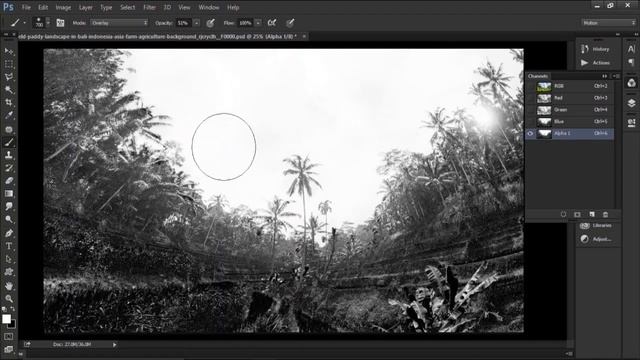Create a new channel

(x=592, y=214)
